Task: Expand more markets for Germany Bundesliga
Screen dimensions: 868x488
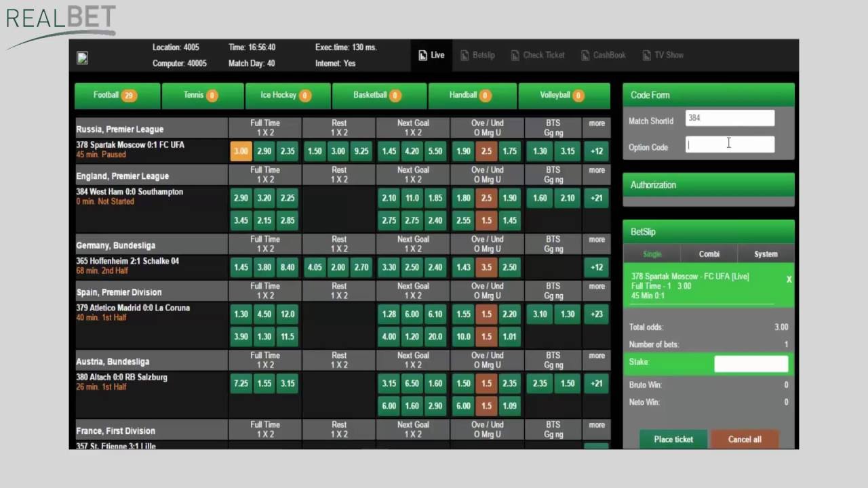Action: pos(597,239)
